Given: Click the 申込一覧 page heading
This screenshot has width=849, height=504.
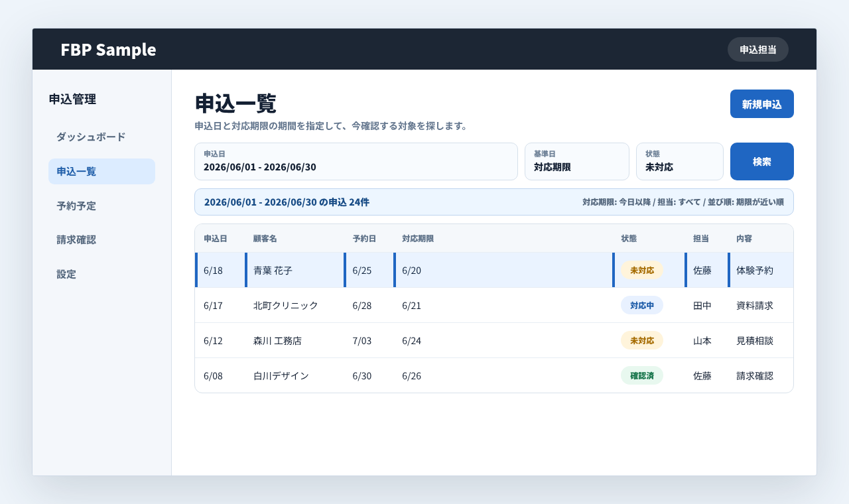Looking at the screenshot, I should point(235,103).
